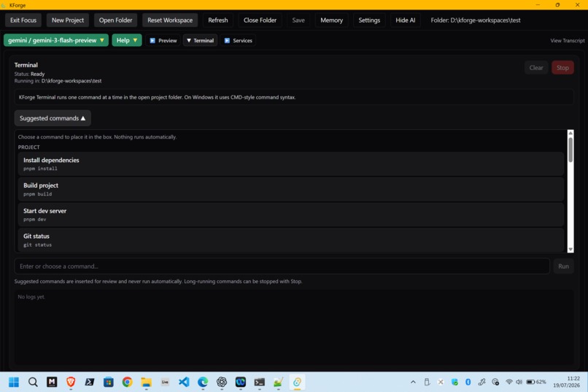Image resolution: width=588 pixels, height=392 pixels.
Task: Click the dark blue W app taskbar icon
Action: pyautogui.click(x=240, y=382)
